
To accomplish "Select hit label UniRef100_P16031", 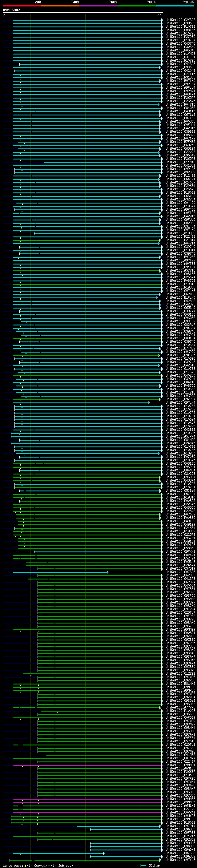I will pos(180,822).
